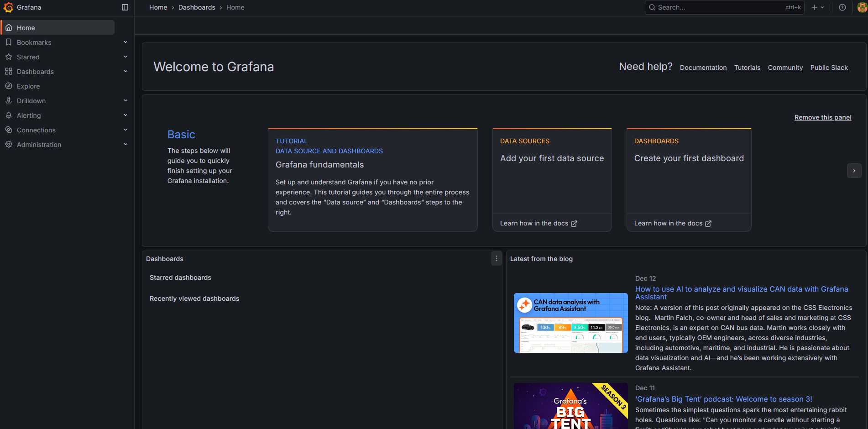Click the Connections icon in sidebar
This screenshot has height=429, width=868.
coord(9,130)
